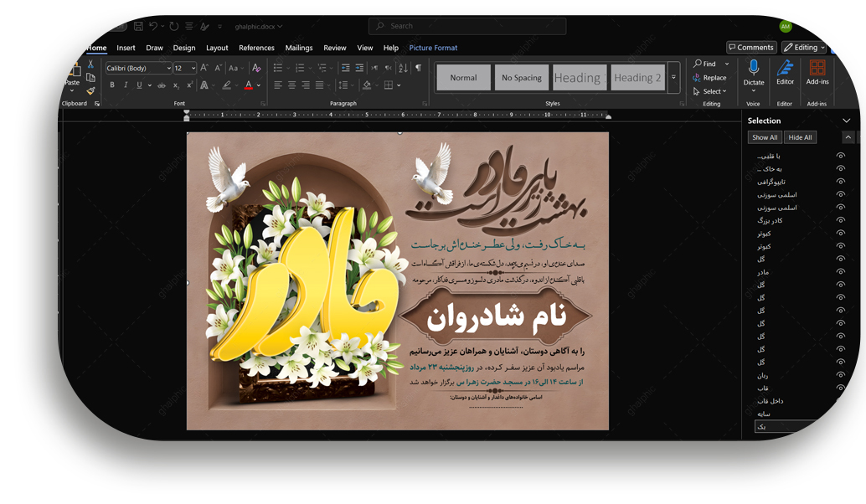Click the Format Painter brush icon
Image resolution: width=866 pixels, height=504 pixels.
point(90,90)
